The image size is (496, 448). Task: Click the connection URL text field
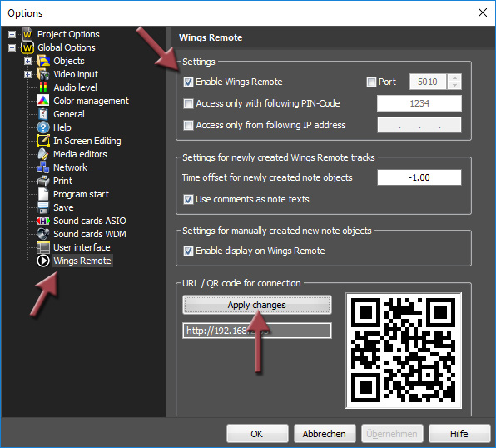click(257, 331)
